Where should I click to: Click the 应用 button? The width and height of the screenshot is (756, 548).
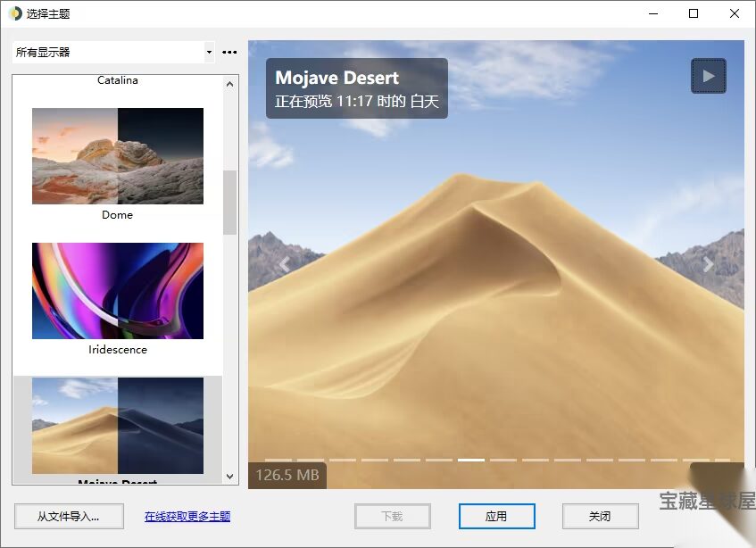tap(496, 516)
